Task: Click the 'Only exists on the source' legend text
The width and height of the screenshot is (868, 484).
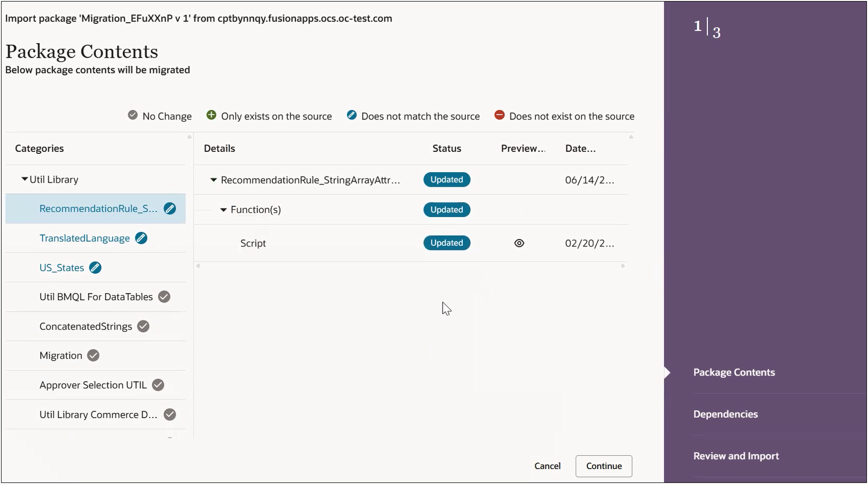Action: click(276, 116)
